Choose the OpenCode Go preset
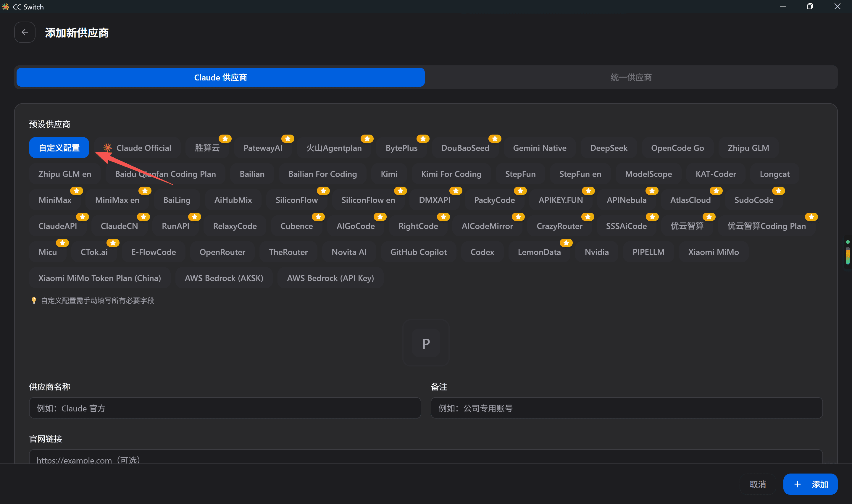 click(677, 148)
